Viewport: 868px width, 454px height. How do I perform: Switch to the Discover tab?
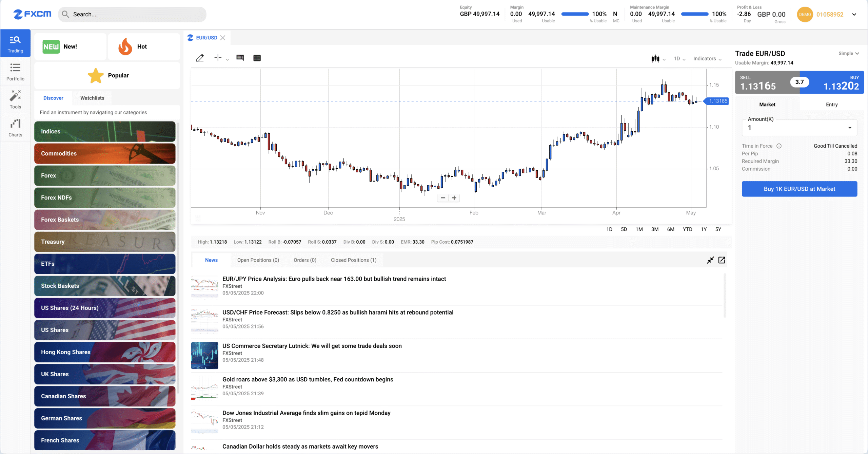[x=53, y=98]
